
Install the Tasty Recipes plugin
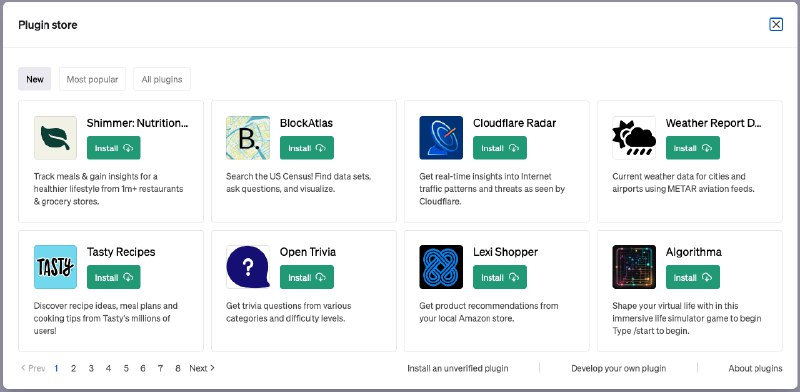pyautogui.click(x=114, y=277)
